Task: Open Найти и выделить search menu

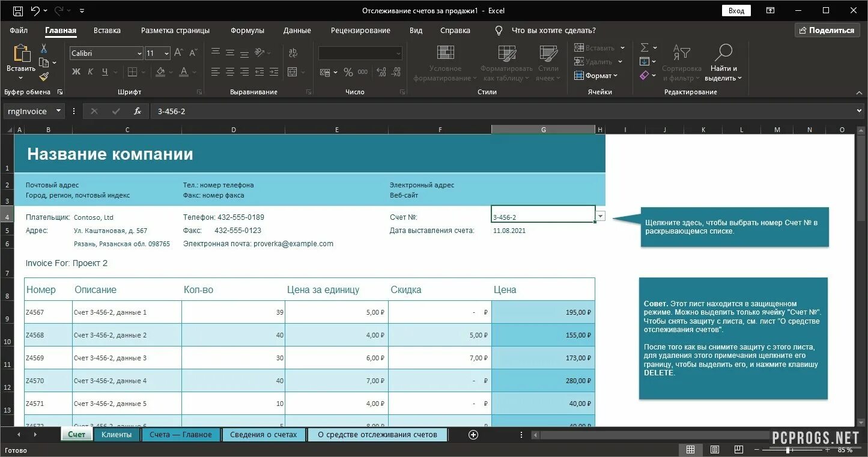Action: click(x=723, y=62)
